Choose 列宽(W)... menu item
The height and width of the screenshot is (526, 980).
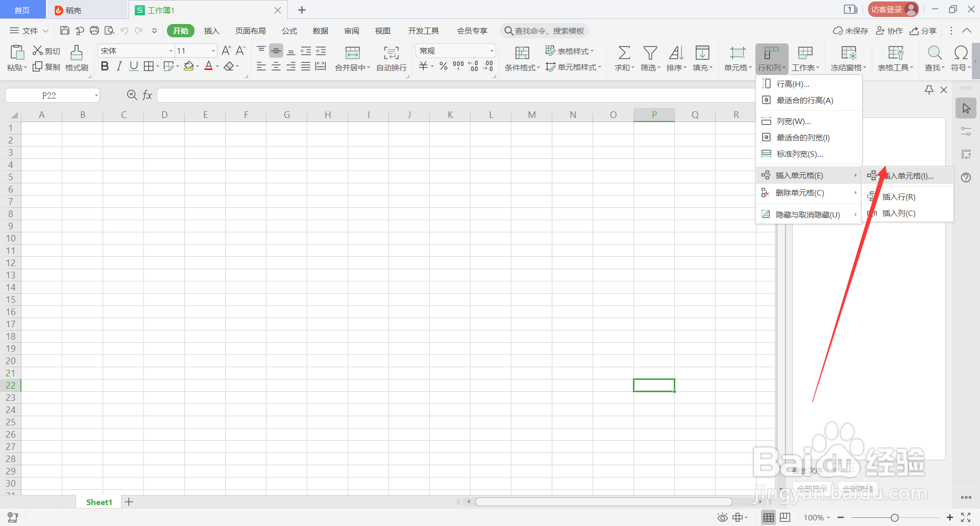click(x=809, y=121)
